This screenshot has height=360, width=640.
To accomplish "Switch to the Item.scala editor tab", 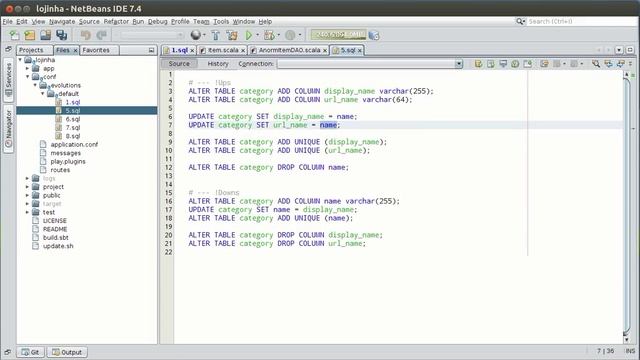I will click(x=223, y=50).
